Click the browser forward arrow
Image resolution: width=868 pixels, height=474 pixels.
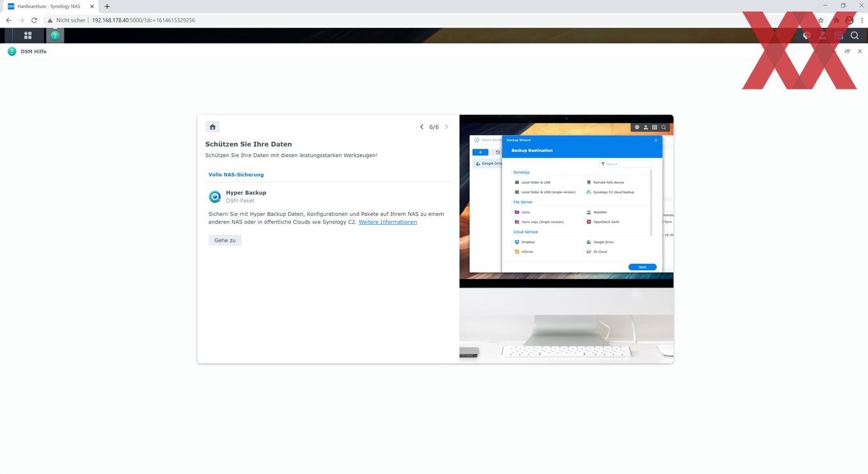pyautogui.click(x=22, y=20)
